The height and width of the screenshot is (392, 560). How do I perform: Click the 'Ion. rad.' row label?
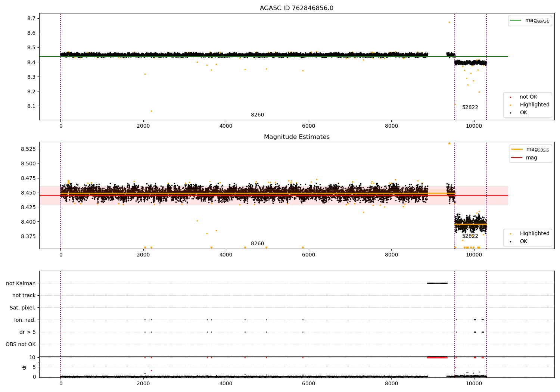(25, 320)
